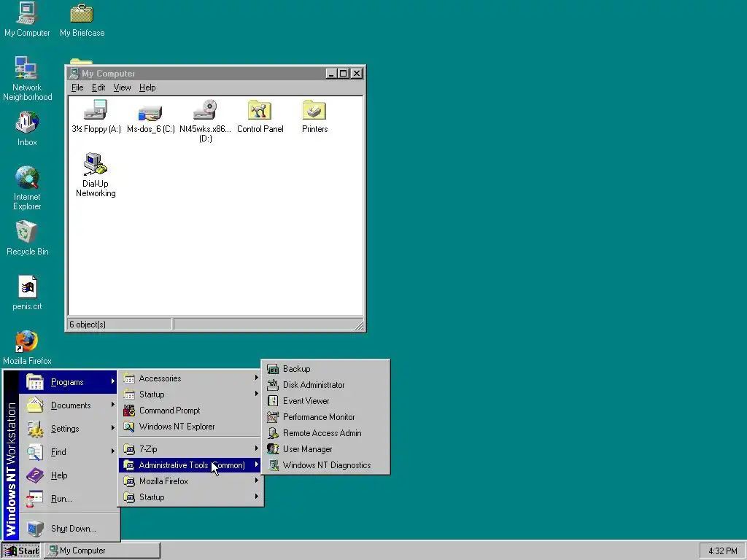Expand the Settings submenu in Start menu
The height and width of the screenshot is (560, 747).
(68, 429)
